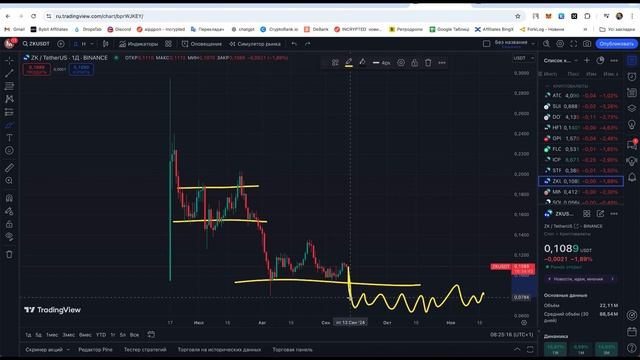Expand the Список watchlist dropdown
Screen dimensions: 640x360
(x=560, y=60)
